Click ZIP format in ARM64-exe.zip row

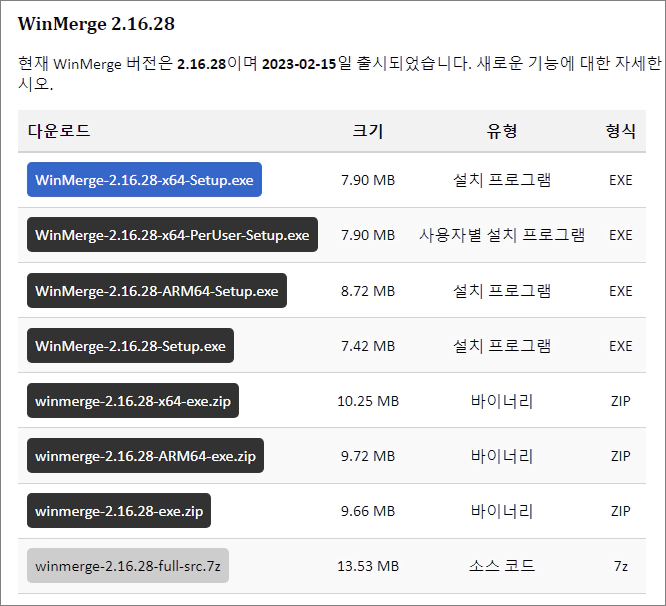621,456
